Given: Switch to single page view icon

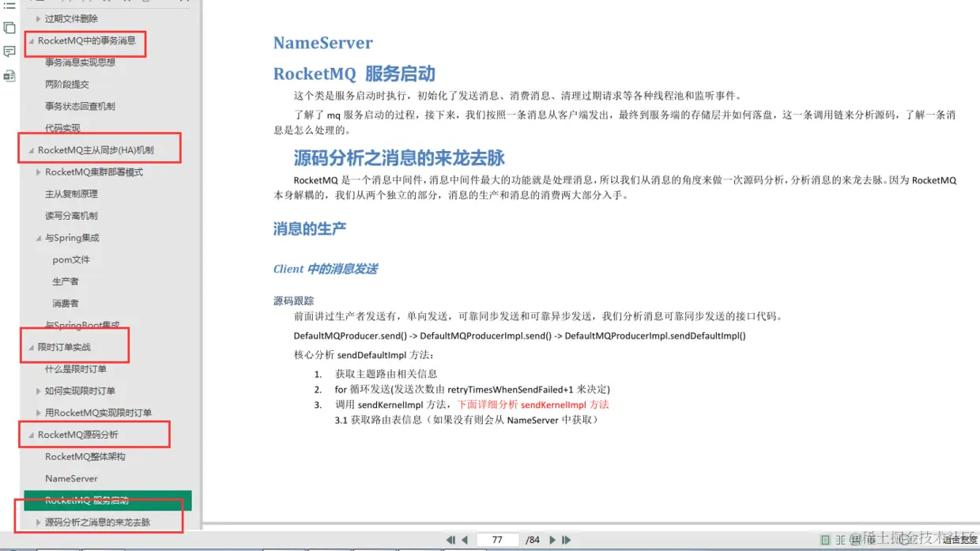Looking at the screenshot, I should coord(825,540).
